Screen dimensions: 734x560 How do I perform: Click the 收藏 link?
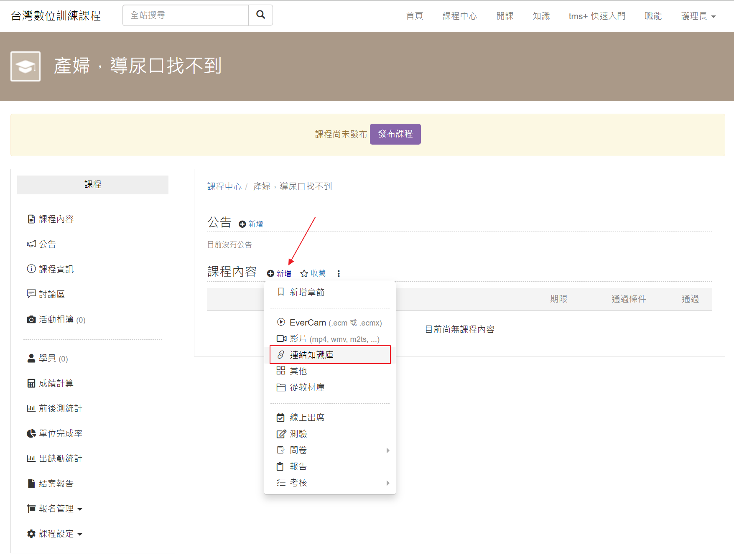tap(318, 273)
